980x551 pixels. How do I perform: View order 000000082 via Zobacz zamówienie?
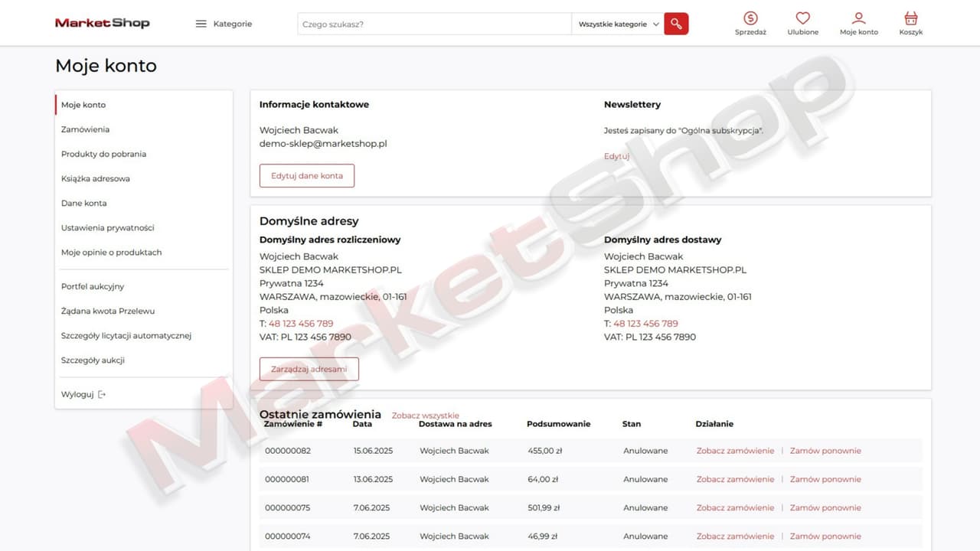(x=735, y=451)
